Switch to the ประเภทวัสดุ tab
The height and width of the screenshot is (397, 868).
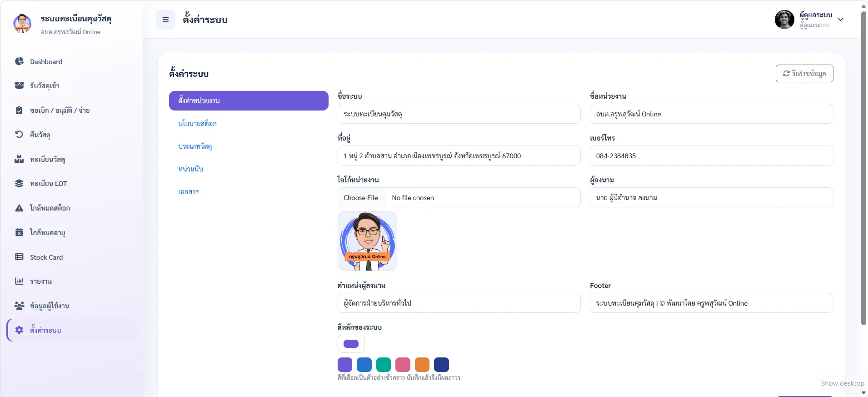[195, 146]
